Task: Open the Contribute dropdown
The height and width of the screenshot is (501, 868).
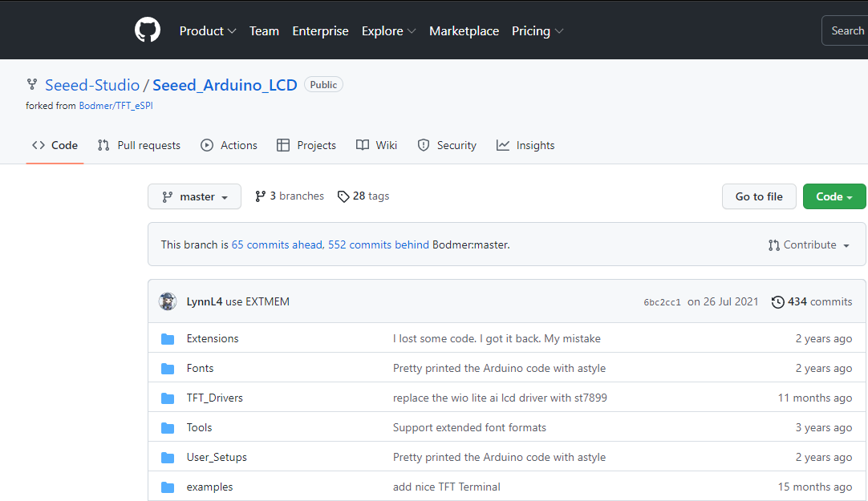Action: point(809,245)
